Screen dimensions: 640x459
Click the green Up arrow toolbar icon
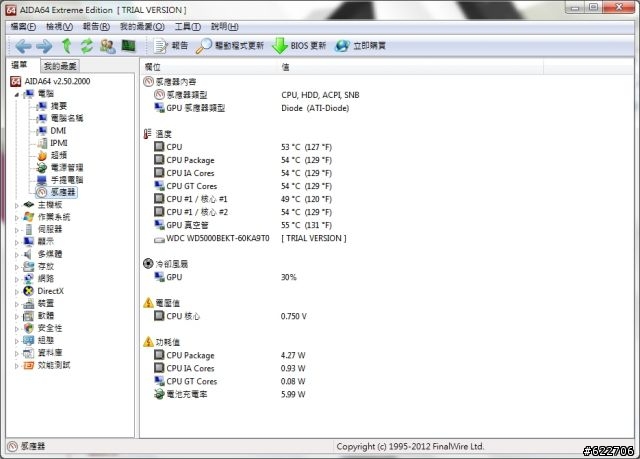[x=67, y=46]
